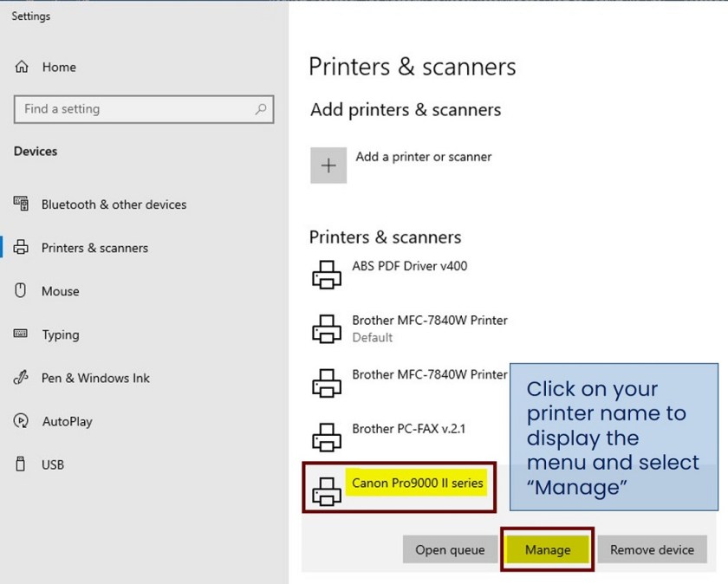
Task: Open the print queue
Action: (x=450, y=549)
